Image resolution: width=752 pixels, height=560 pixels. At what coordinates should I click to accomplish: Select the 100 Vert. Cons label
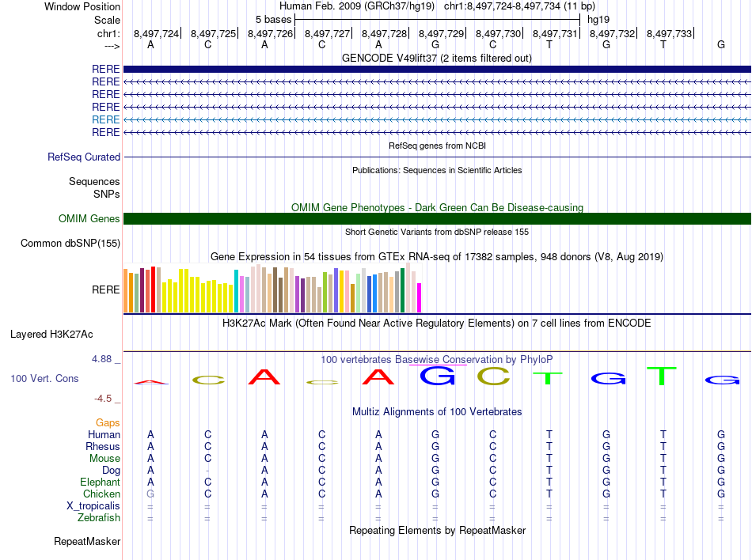tap(44, 378)
